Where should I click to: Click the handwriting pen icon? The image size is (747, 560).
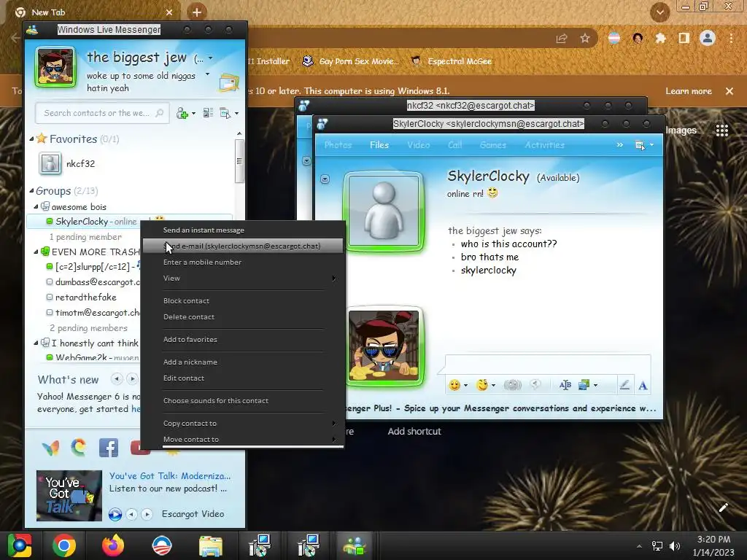pos(624,385)
